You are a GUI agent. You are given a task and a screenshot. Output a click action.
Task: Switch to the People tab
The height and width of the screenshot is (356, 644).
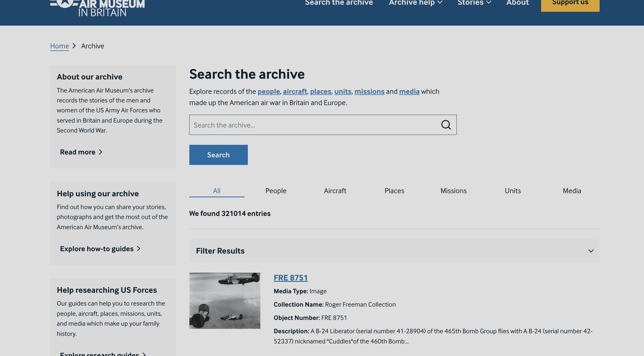(276, 191)
